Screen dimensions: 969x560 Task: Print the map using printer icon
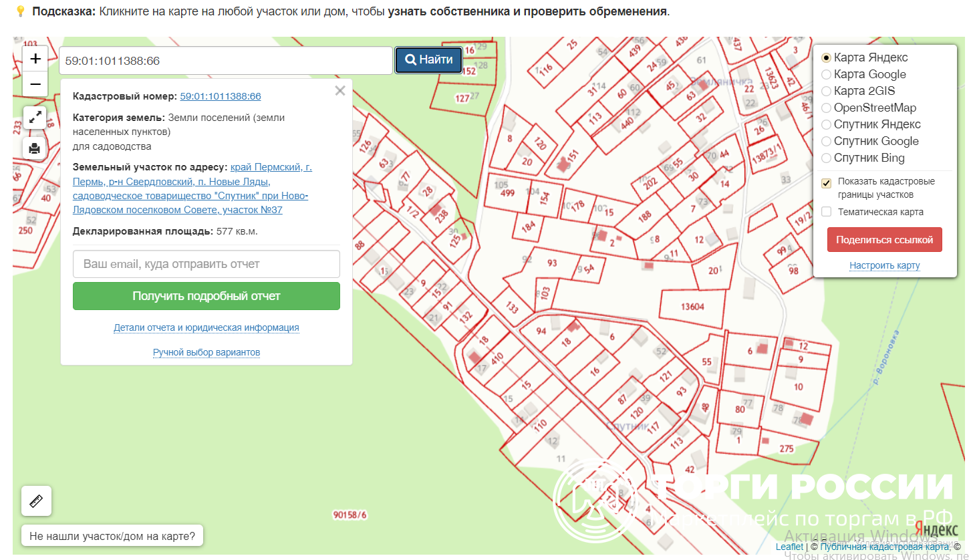pyautogui.click(x=35, y=148)
